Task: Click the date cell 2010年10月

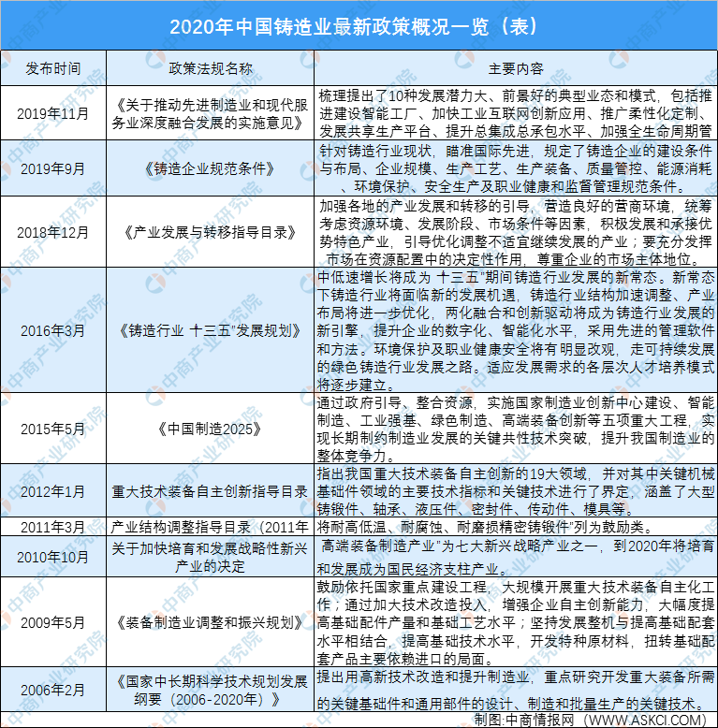Action: click(53, 557)
